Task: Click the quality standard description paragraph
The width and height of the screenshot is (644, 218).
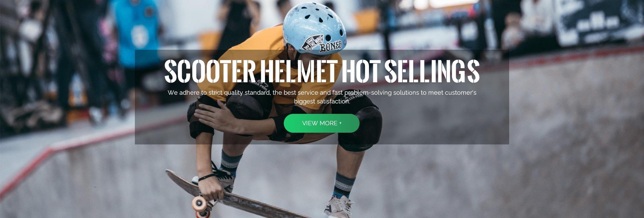Action: 322,97
